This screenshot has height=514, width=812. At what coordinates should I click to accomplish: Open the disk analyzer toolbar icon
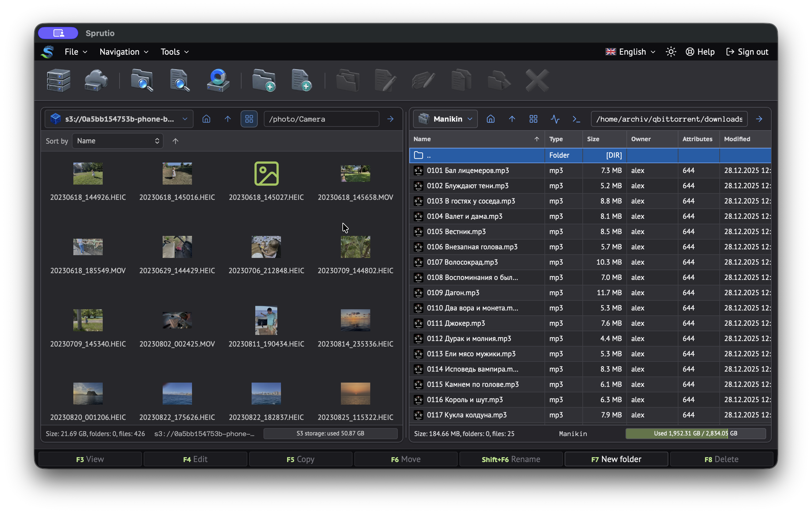[x=218, y=80]
